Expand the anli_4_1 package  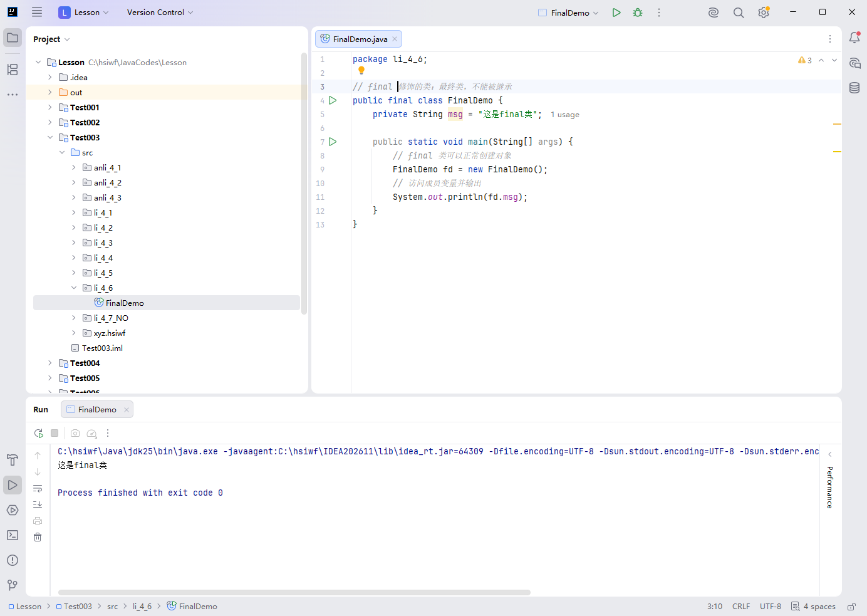tap(74, 167)
